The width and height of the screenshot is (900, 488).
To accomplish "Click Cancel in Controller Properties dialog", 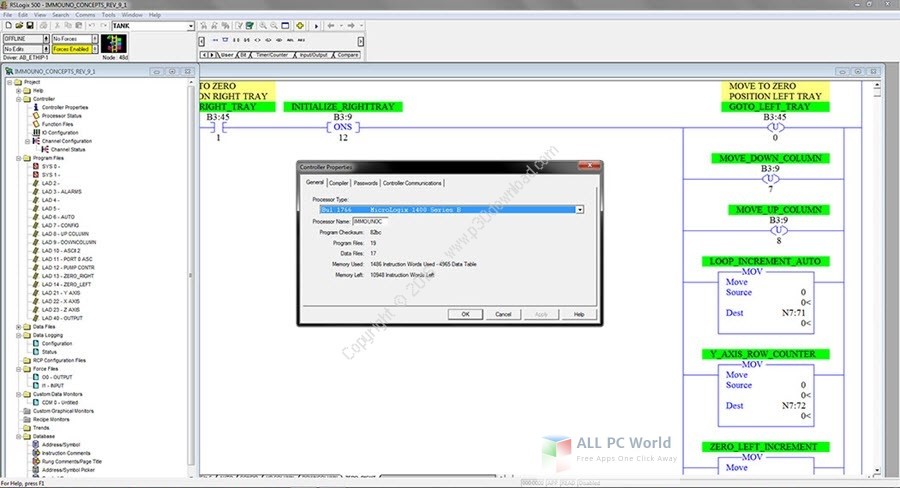I will (503, 315).
